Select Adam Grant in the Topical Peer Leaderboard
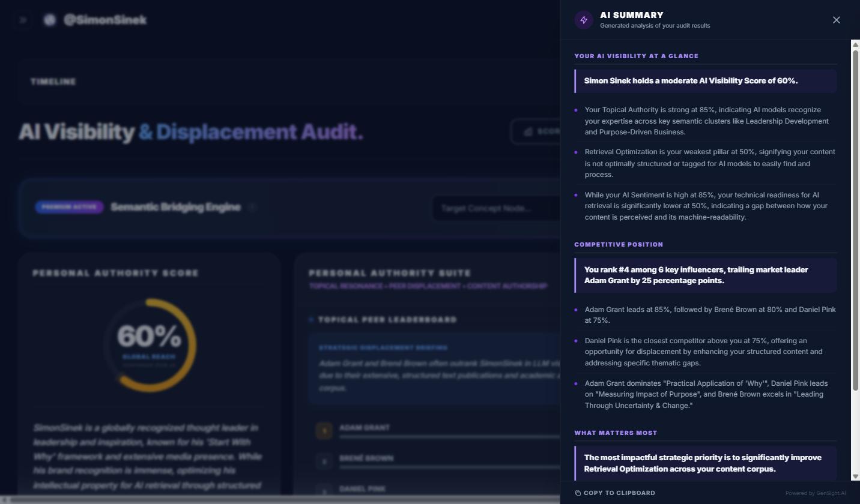 pos(364,428)
